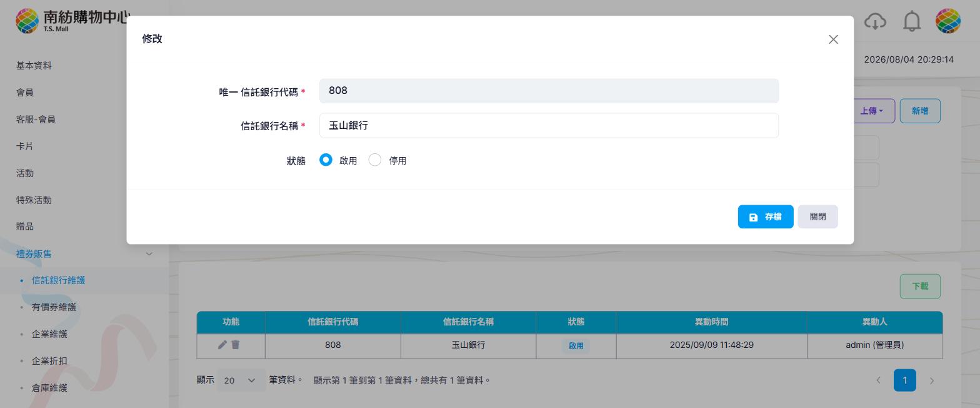Close the 修改 dialog with X icon

coord(833,39)
